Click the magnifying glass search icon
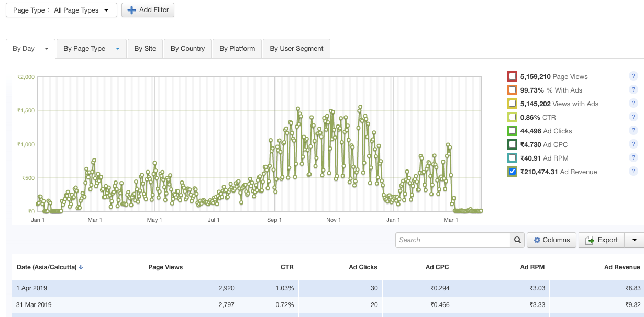Viewport: 644px width, 317px height. [517, 240]
